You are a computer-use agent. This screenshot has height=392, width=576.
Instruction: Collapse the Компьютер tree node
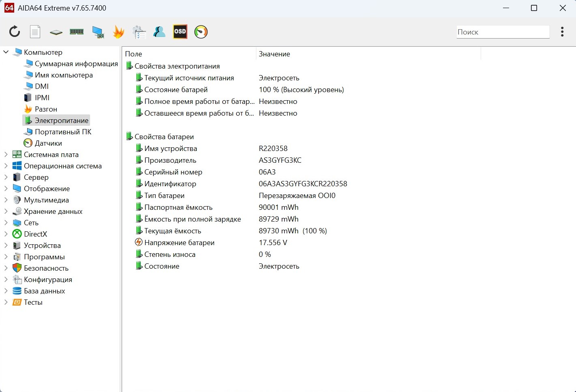point(6,52)
